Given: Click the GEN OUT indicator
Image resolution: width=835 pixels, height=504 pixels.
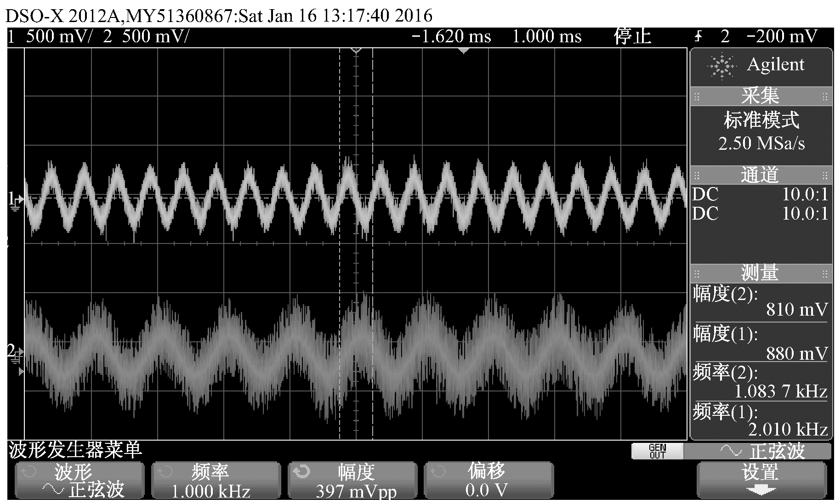Looking at the screenshot, I should 657,451.
